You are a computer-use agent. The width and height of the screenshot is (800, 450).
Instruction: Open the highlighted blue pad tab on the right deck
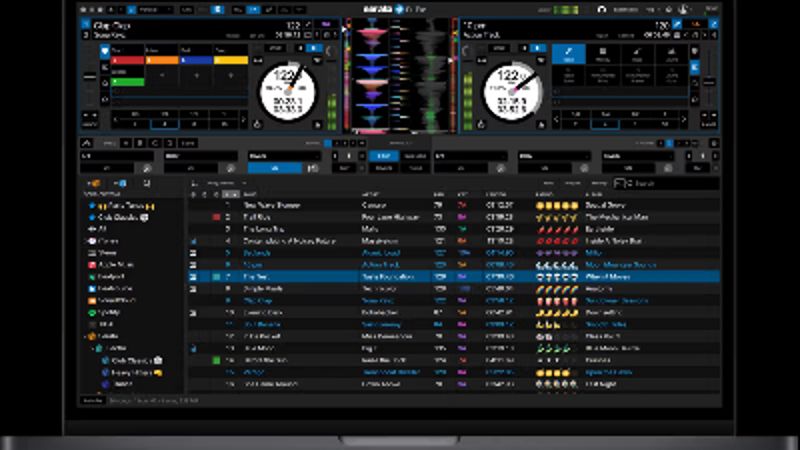pos(694,67)
